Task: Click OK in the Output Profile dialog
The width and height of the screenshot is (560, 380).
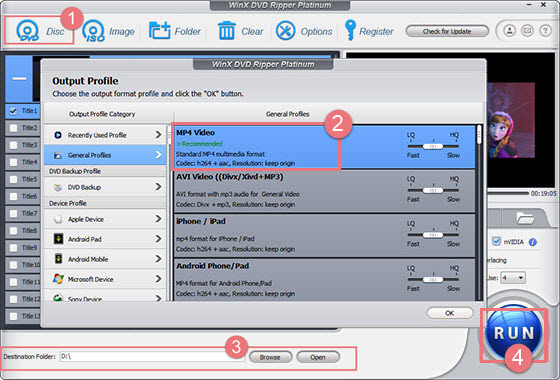Action: [450, 313]
